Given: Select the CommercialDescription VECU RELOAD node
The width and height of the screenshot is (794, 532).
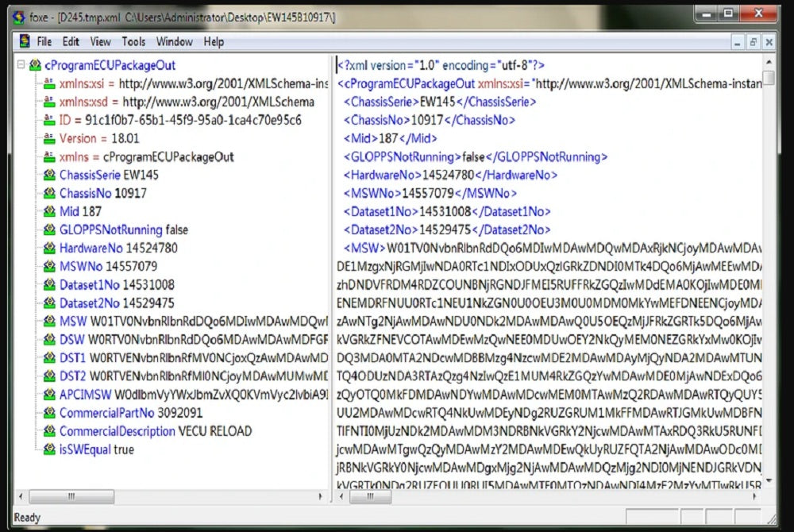Looking at the screenshot, I should coord(156,431).
